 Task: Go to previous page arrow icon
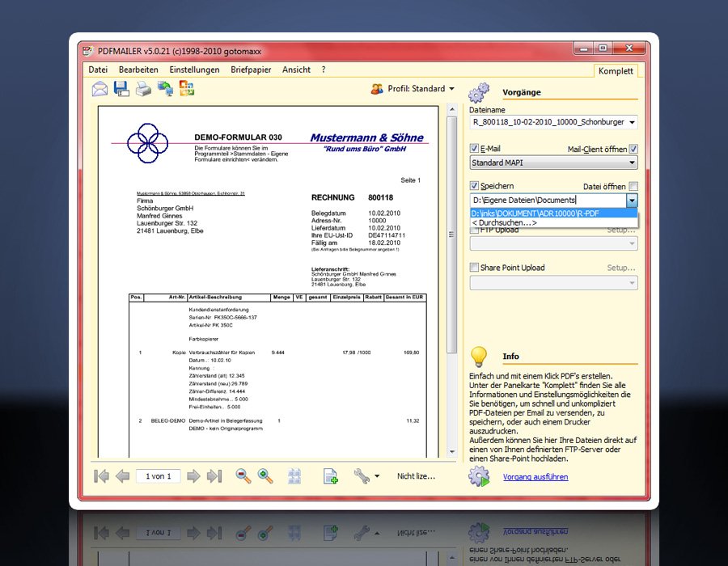click(x=123, y=476)
